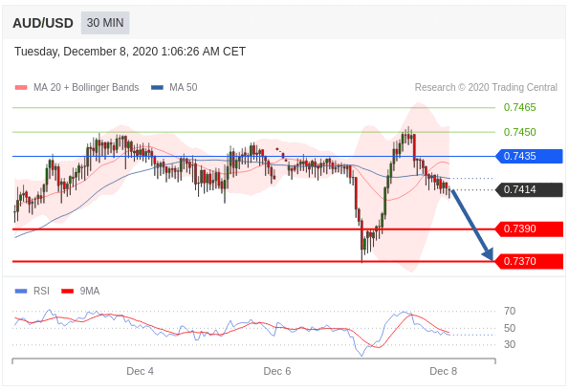Click the Dec 6 date axis label

[277, 371]
